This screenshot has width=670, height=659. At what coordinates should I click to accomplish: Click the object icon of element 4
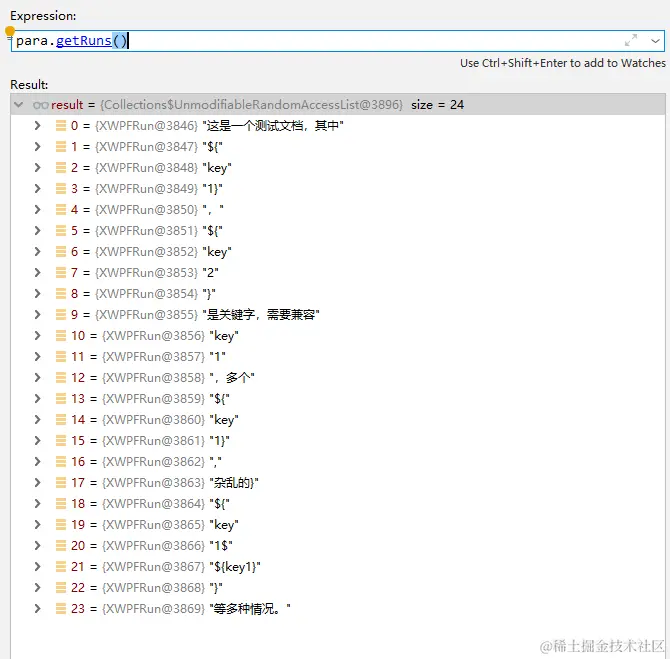point(61,209)
